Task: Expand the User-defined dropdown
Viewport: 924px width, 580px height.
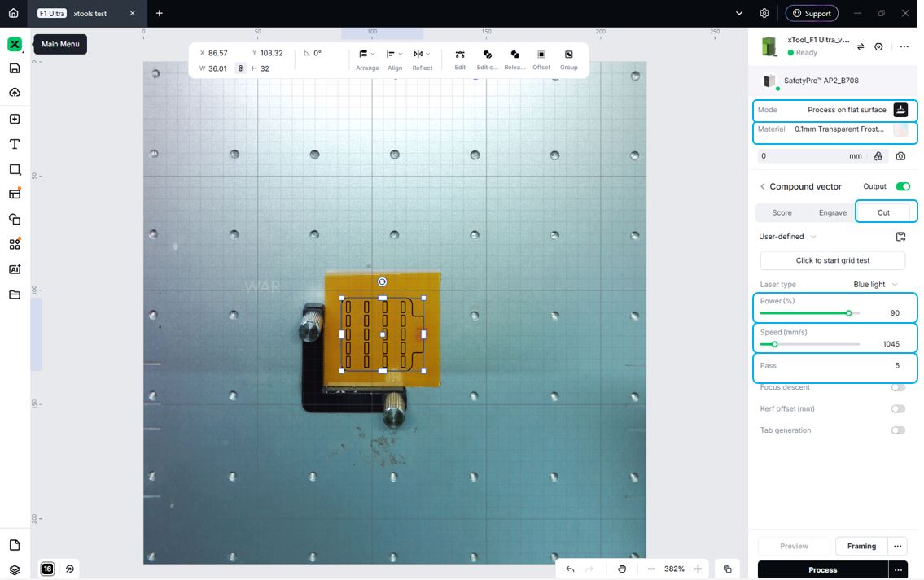Action: [787, 237]
